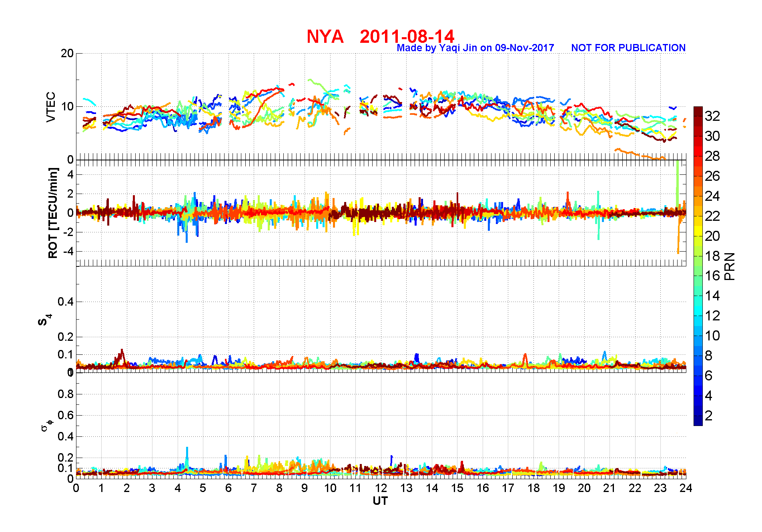Click UT axis tick label '15'

457,488
